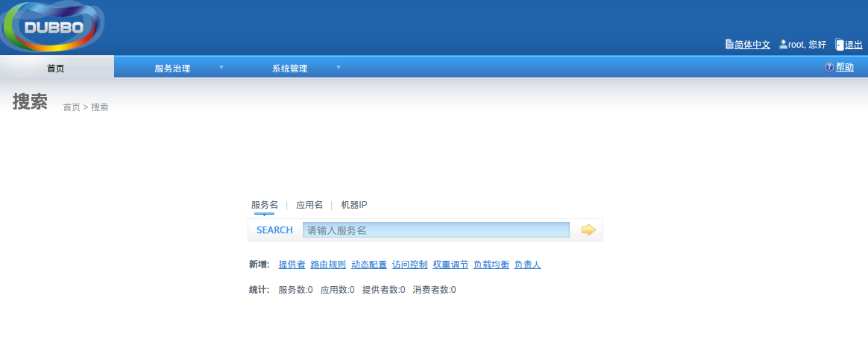
Task: Expand the 系统管理 dropdown arrow
Action: click(x=339, y=68)
